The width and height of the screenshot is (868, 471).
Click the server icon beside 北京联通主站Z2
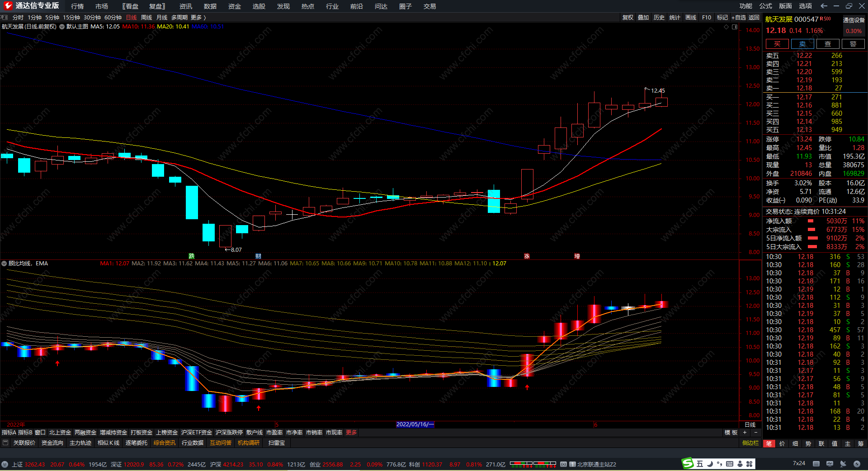(572, 464)
